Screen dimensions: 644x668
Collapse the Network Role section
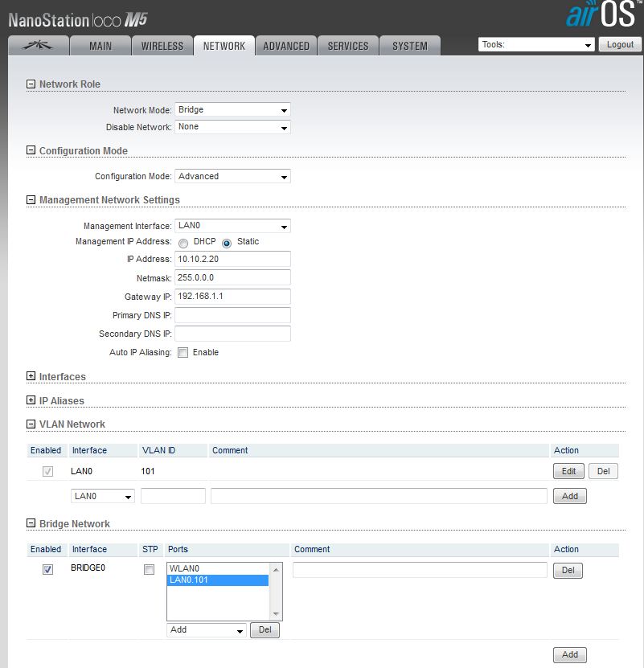pyautogui.click(x=31, y=84)
